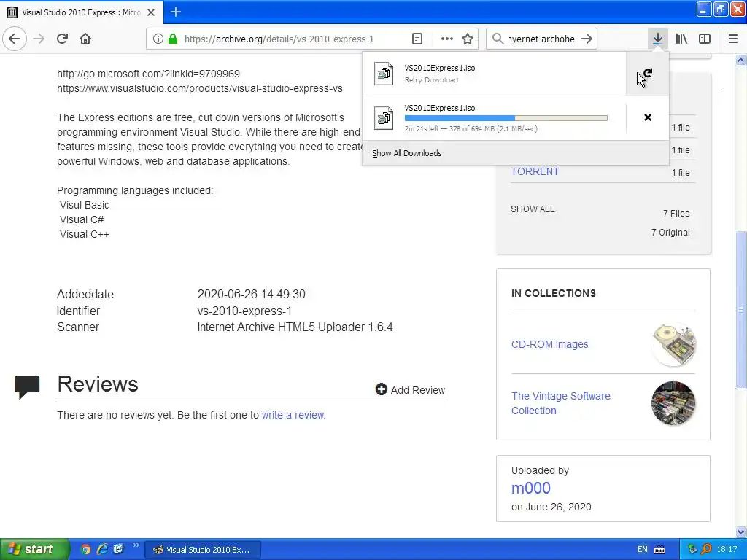The height and width of the screenshot is (560, 747).
Task: Open the CD-ROM Images collection
Action: pos(550,344)
